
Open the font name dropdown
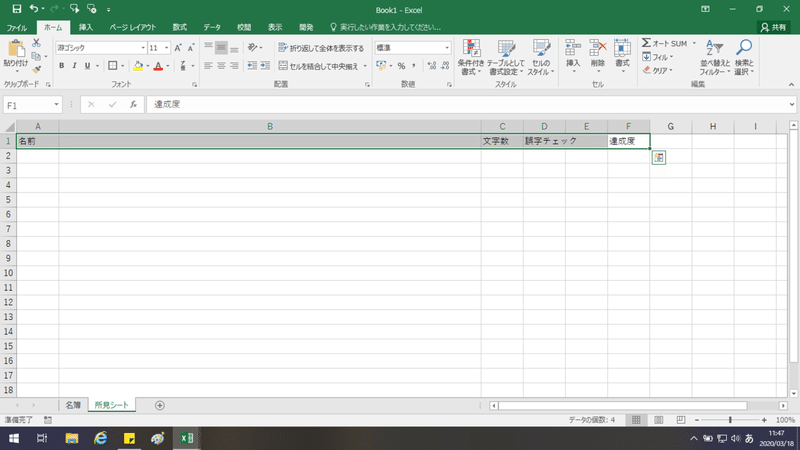coord(143,48)
